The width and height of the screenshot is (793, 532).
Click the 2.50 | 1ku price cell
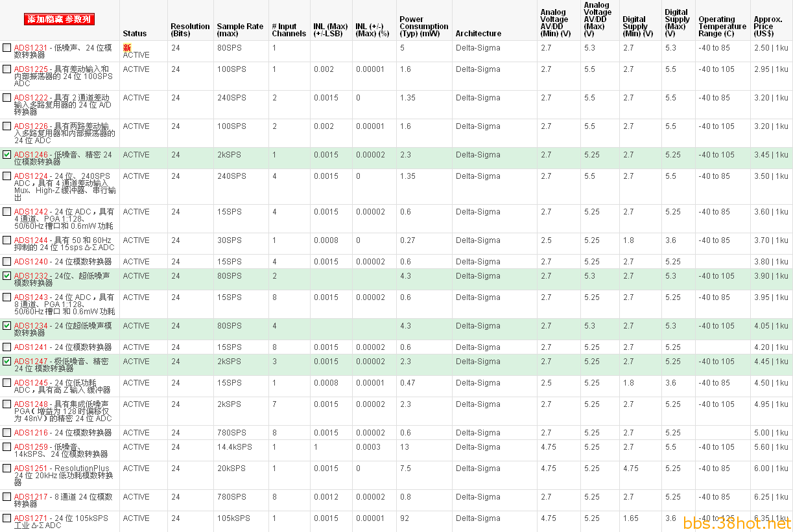pos(771,48)
